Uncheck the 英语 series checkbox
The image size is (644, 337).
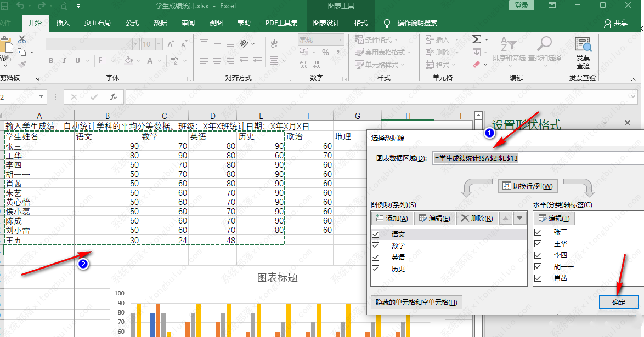click(375, 257)
